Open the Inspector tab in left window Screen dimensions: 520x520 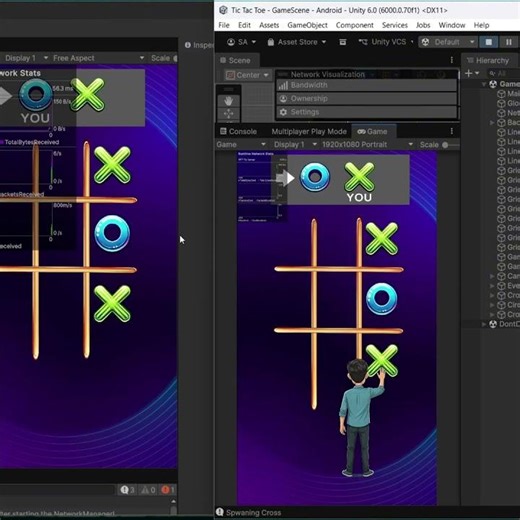point(199,45)
